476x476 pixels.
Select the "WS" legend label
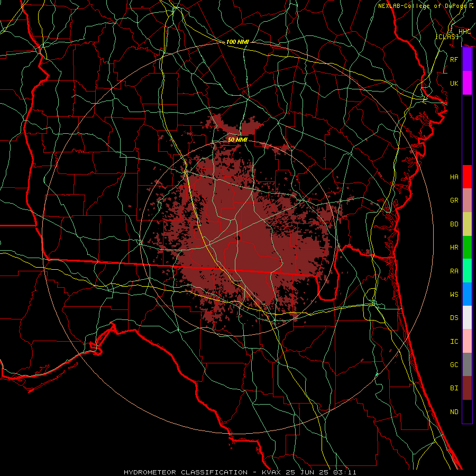click(x=454, y=295)
